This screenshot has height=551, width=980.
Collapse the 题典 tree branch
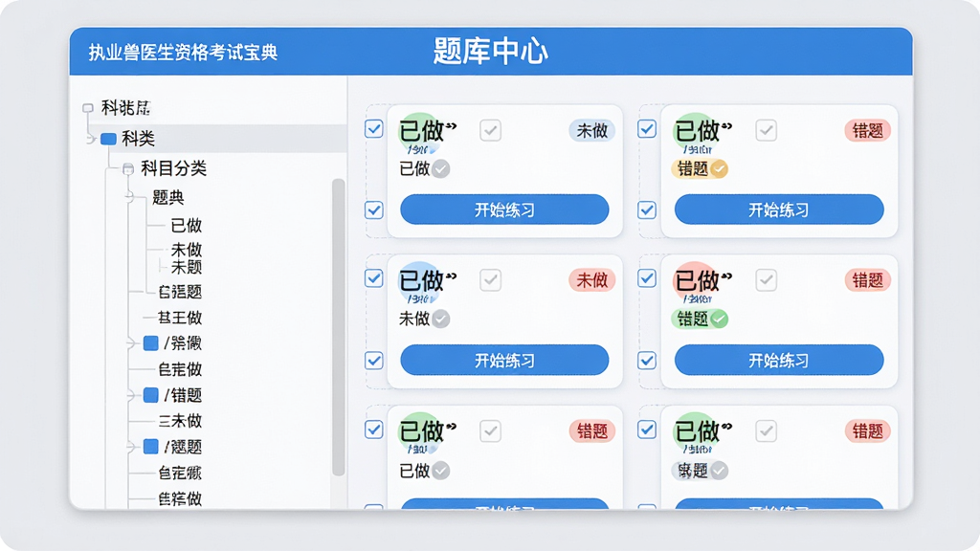pyautogui.click(x=130, y=197)
